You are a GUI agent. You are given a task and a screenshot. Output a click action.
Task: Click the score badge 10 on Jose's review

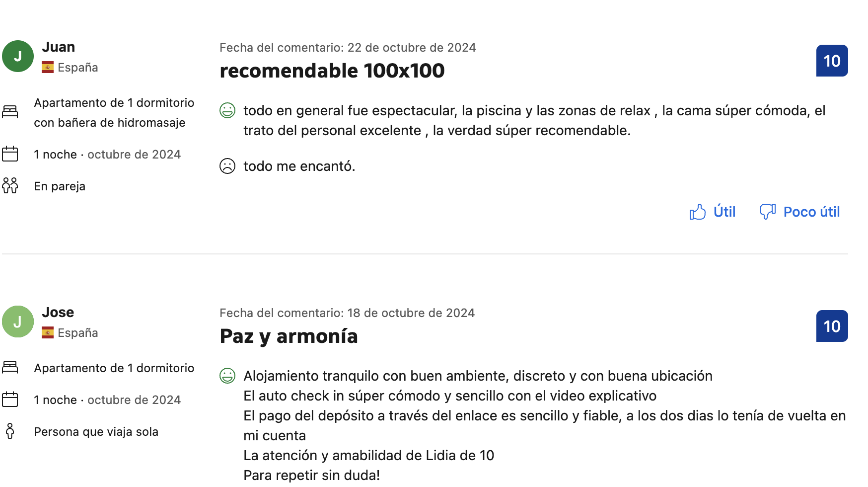pyautogui.click(x=832, y=326)
